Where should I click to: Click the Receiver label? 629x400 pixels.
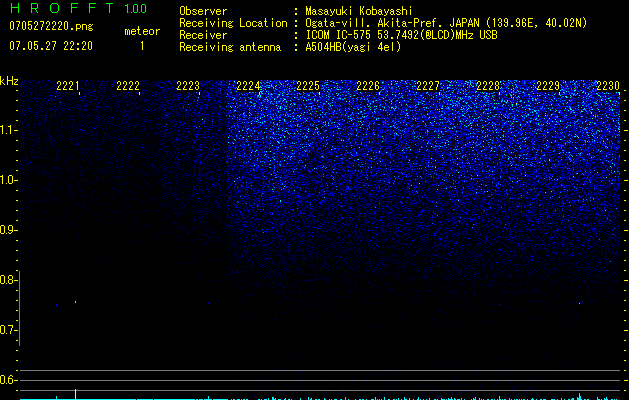203,35
